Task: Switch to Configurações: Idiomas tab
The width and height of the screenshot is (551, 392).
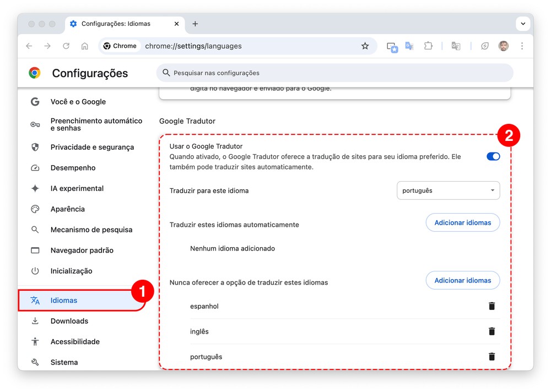Action: point(116,24)
